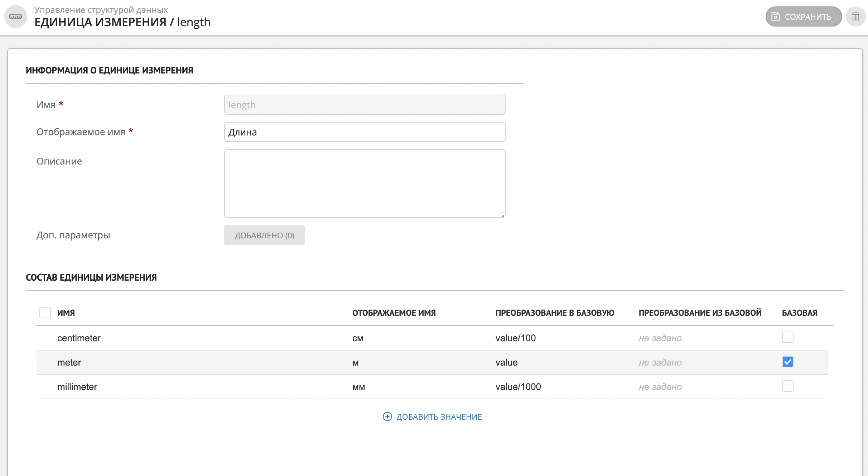Uncheck the Базовая checkbox for meter
Image resolution: width=868 pixels, height=476 pixels.
coord(787,362)
